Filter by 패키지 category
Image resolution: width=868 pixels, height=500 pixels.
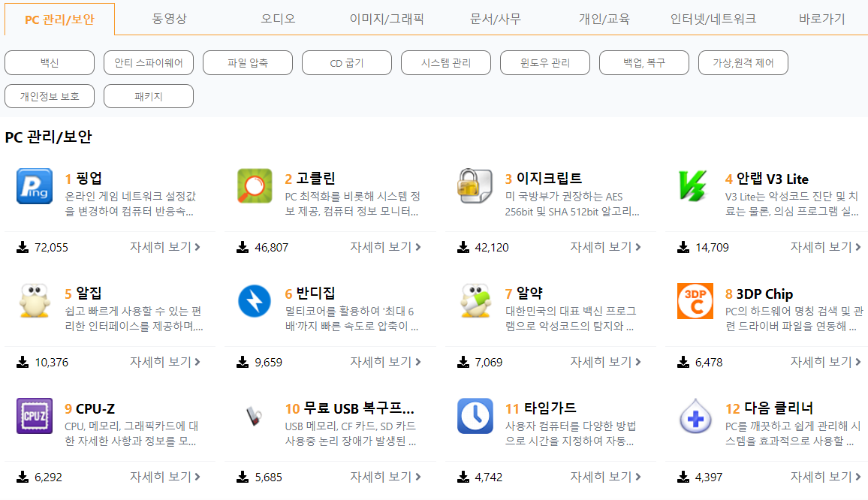click(149, 96)
